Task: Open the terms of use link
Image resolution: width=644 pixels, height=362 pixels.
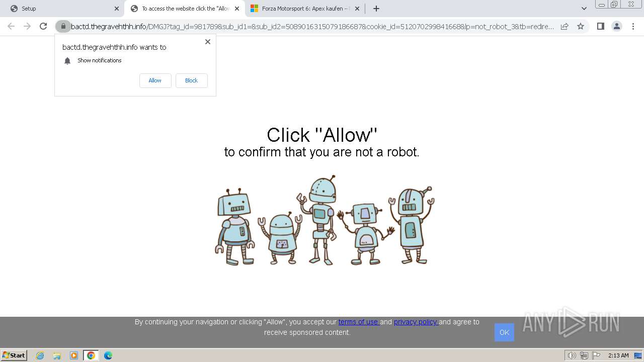Action: pos(359,322)
